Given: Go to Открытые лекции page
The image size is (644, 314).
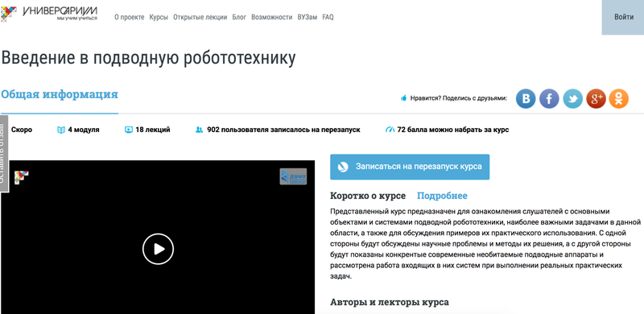Looking at the screenshot, I should click(200, 17).
